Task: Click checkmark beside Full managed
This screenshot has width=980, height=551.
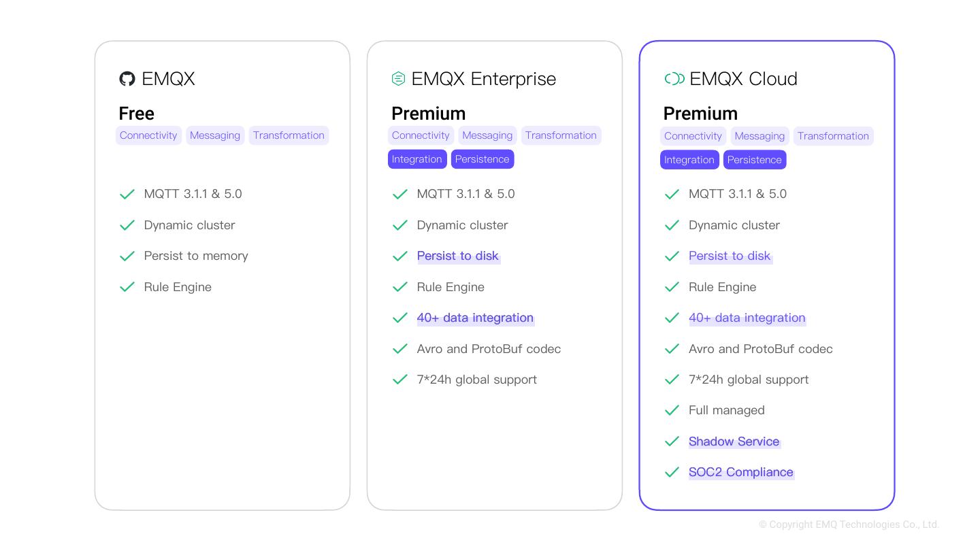Action: click(672, 410)
